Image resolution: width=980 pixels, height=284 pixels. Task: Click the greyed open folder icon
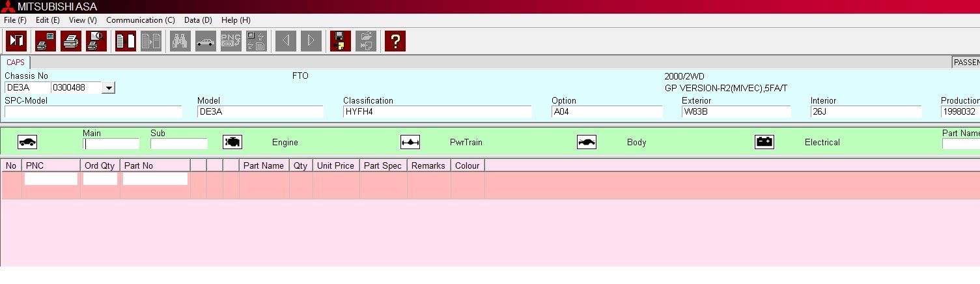coord(366,41)
